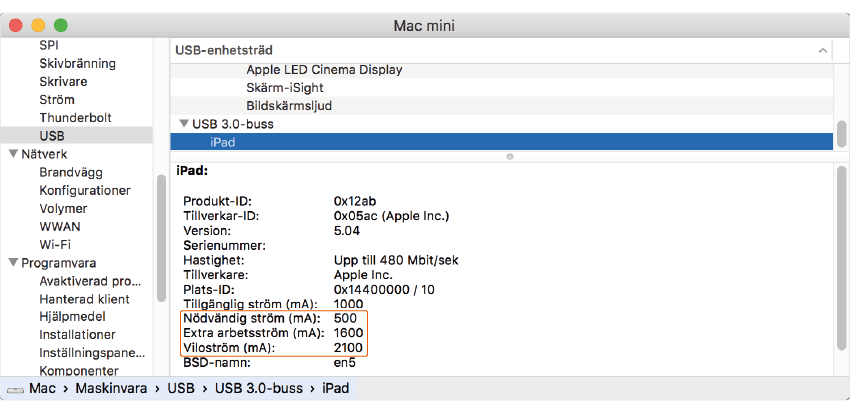Select Skrivare sidebar item

click(63, 82)
